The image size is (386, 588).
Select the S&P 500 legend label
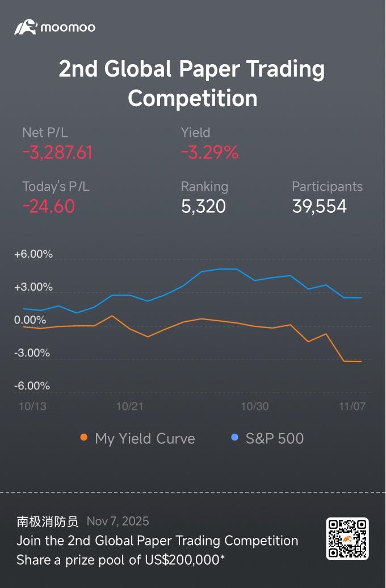pyautogui.click(x=275, y=439)
